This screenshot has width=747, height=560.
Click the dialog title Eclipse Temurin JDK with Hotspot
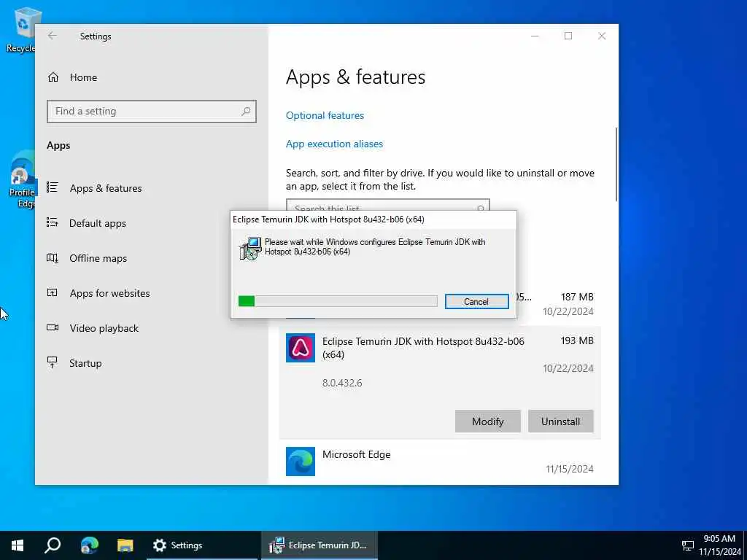pos(328,219)
